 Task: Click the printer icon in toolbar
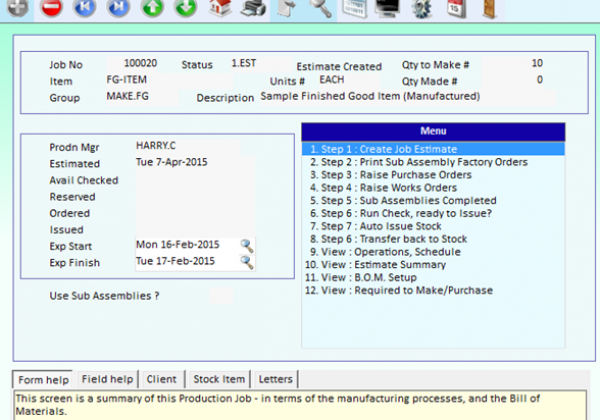(x=253, y=8)
